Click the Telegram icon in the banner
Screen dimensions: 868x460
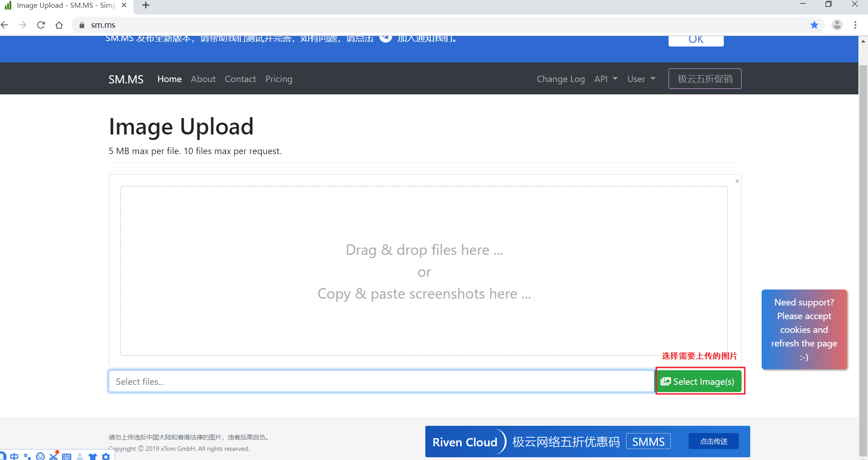pos(386,38)
